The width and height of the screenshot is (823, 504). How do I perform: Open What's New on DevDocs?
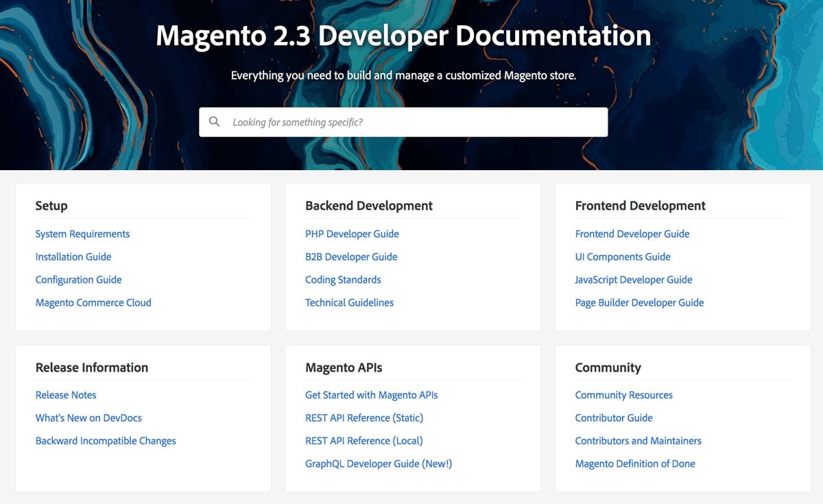pos(88,418)
